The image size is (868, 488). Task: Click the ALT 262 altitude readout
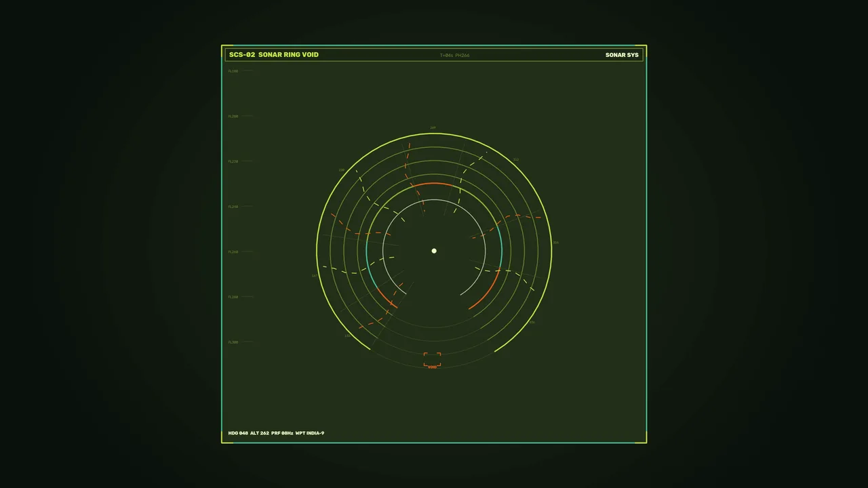coord(260,433)
